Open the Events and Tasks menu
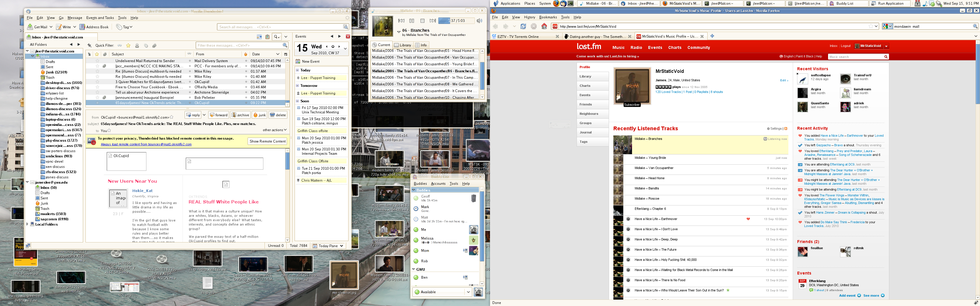The width and height of the screenshot is (980, 306). coord(100,18)
